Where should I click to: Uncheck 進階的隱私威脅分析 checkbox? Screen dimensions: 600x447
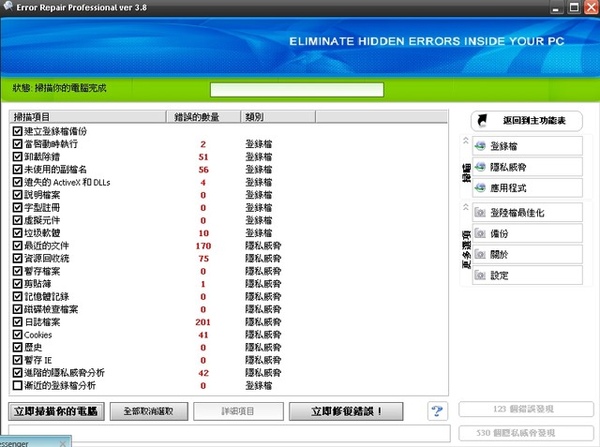[17, 372]
